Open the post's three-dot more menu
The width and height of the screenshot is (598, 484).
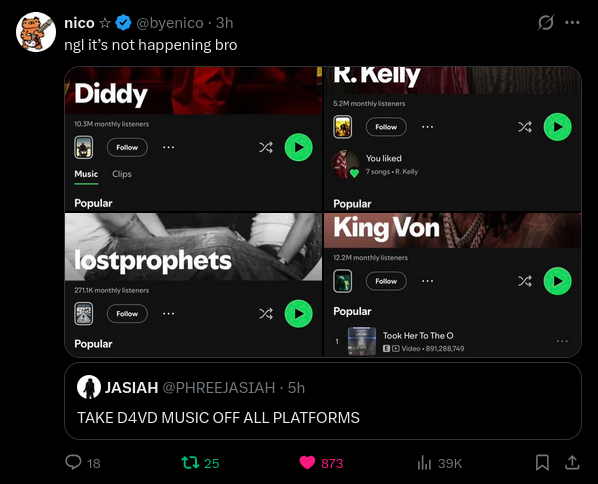tap(572, 23)
